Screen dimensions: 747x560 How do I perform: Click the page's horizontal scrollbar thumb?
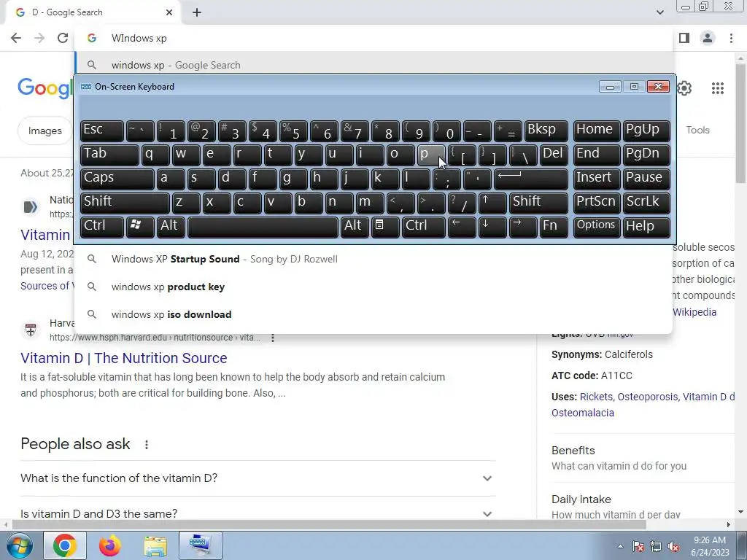[x=329, y=524]
